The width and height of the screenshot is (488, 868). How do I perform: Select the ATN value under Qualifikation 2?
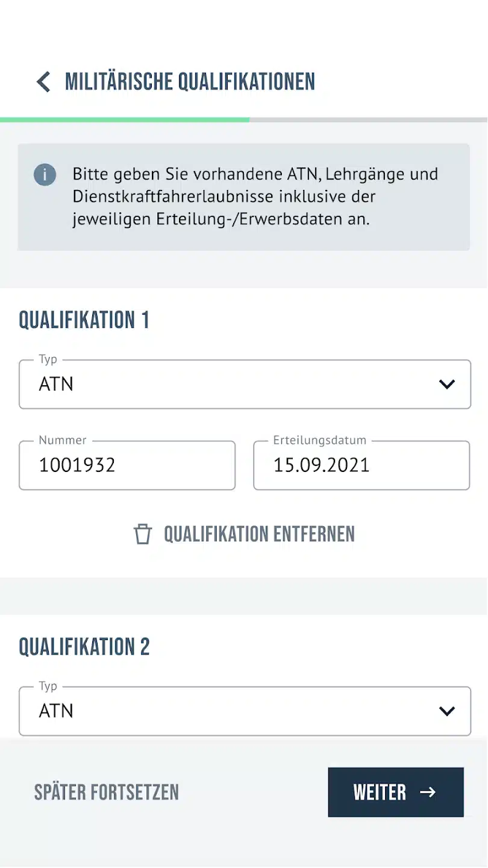(56, 711)
